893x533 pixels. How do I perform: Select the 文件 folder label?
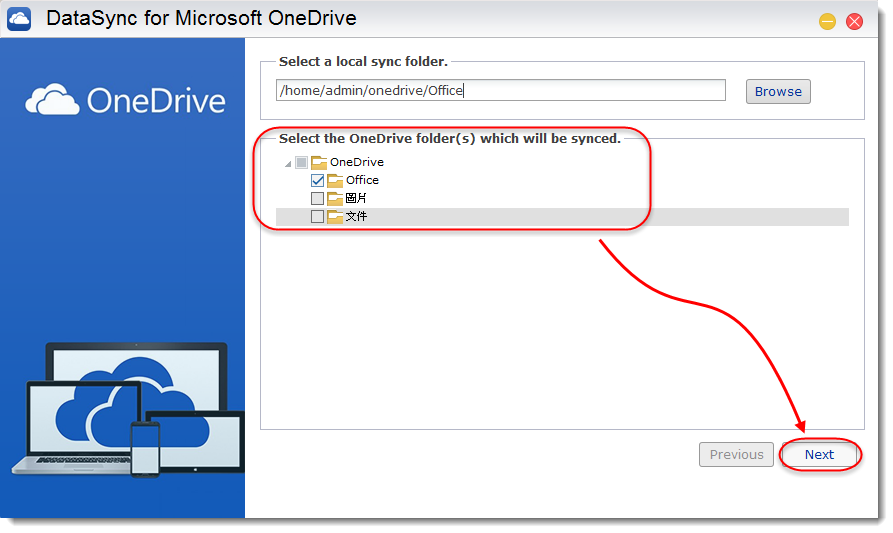(356, 216)
